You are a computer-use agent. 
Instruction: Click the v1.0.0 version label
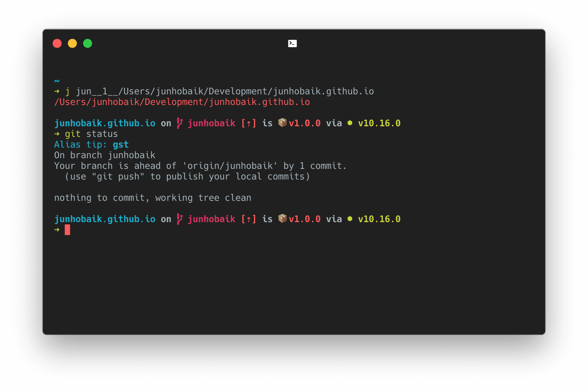(x=304, y=123)
